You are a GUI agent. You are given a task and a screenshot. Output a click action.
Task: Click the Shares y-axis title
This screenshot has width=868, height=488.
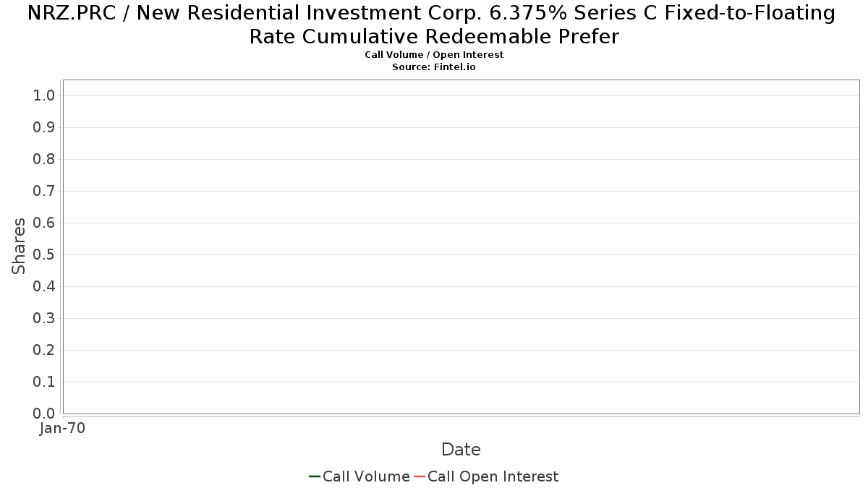pyautogui.click(x=19, y=246)
